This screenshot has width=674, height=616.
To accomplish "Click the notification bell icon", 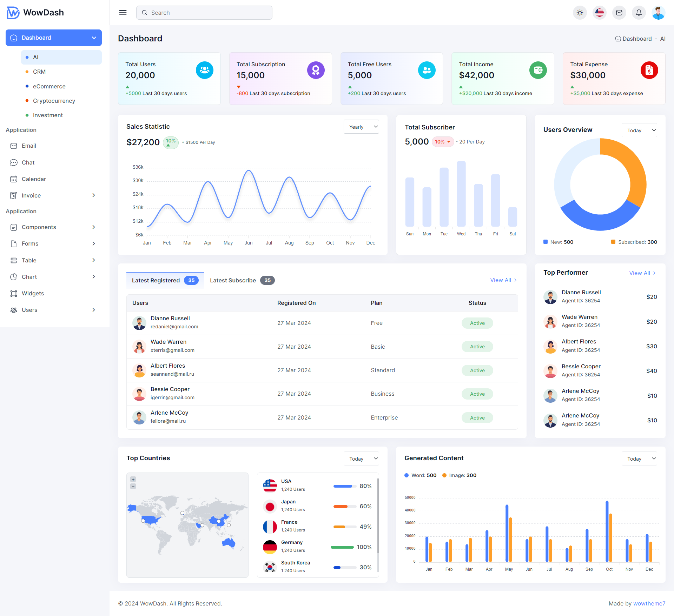I will (639, 12).
